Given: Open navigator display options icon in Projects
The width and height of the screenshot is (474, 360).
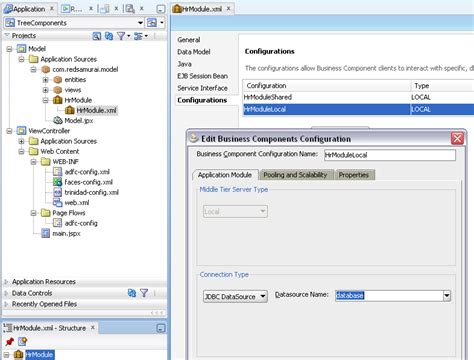Looking at the screenshot, I should click(138, 36).
